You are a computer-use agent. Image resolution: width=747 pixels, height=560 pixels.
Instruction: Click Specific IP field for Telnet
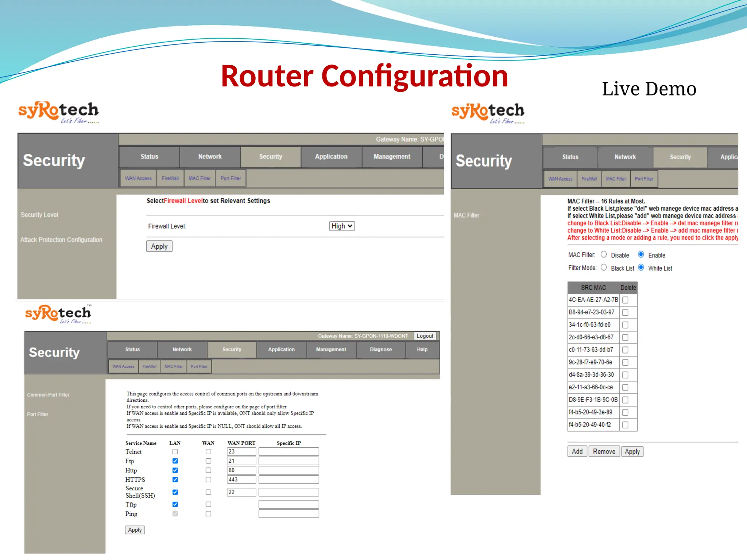[289, 452]
